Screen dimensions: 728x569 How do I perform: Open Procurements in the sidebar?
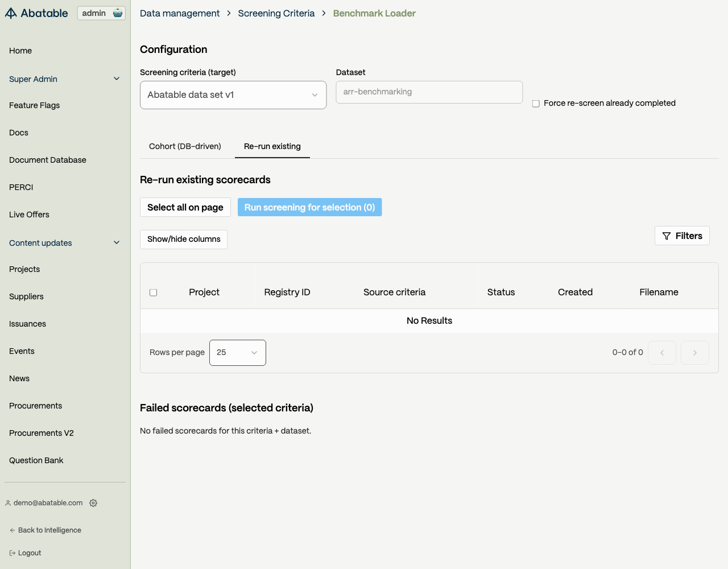pos(35,406)
